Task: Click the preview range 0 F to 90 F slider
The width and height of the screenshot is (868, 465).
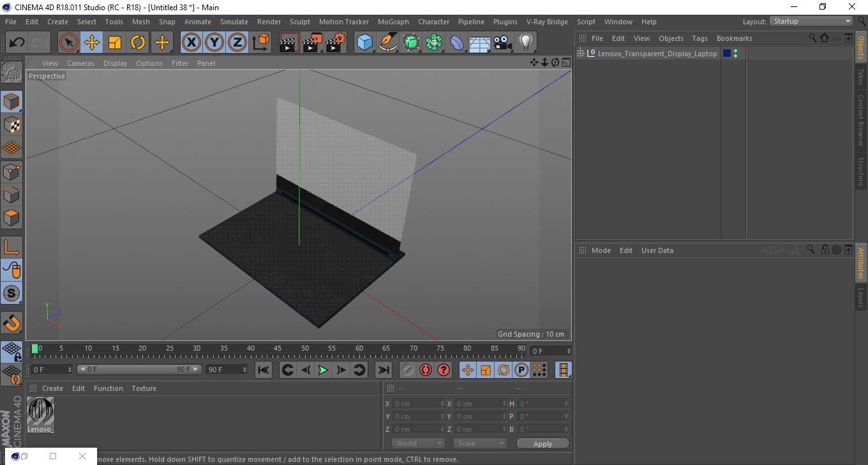Action: (140, 369)
